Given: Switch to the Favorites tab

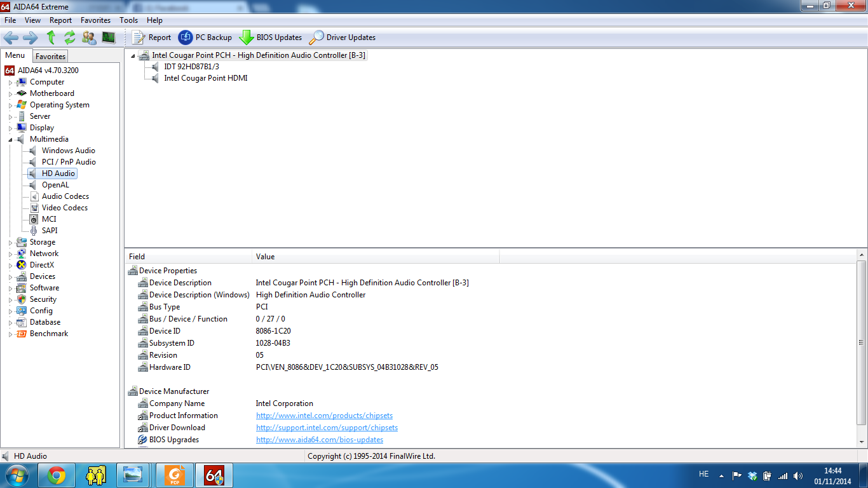Looking at the screenshot, I should [x=50, y=57].
